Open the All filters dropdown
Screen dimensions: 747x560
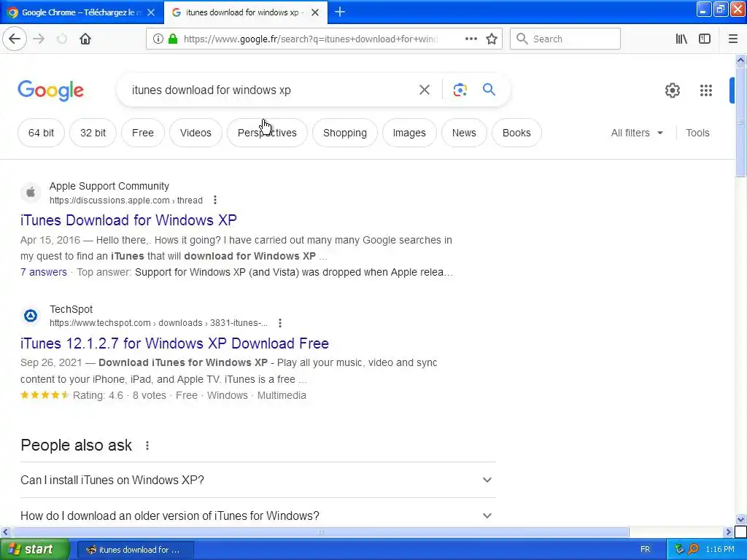(x=637, y=133)
